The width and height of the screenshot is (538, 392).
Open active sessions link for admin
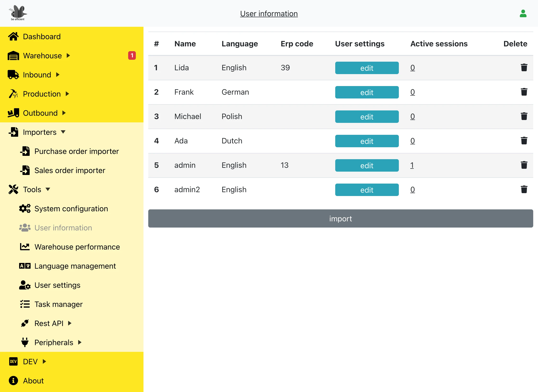412,165
